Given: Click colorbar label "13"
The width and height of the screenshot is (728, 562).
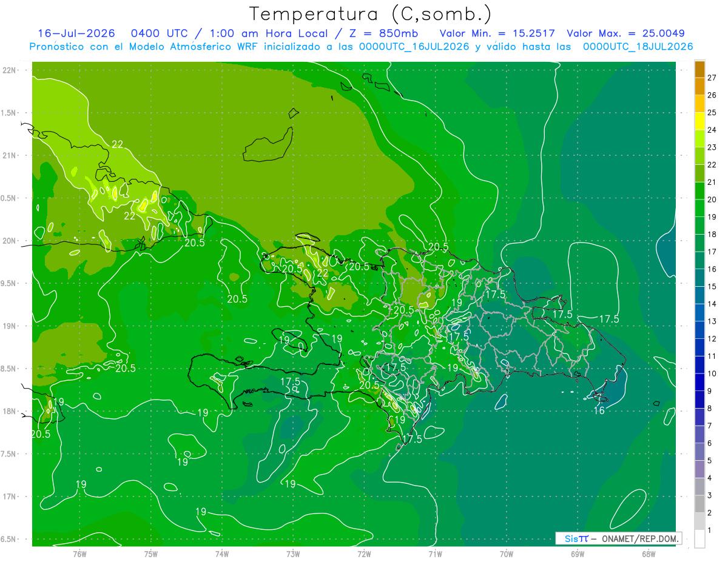Looking at the screenshot, I should point(712,321).
